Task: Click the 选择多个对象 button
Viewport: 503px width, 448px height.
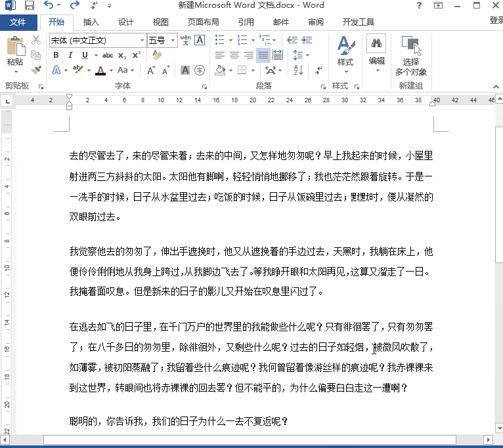Action: [410, 56]
